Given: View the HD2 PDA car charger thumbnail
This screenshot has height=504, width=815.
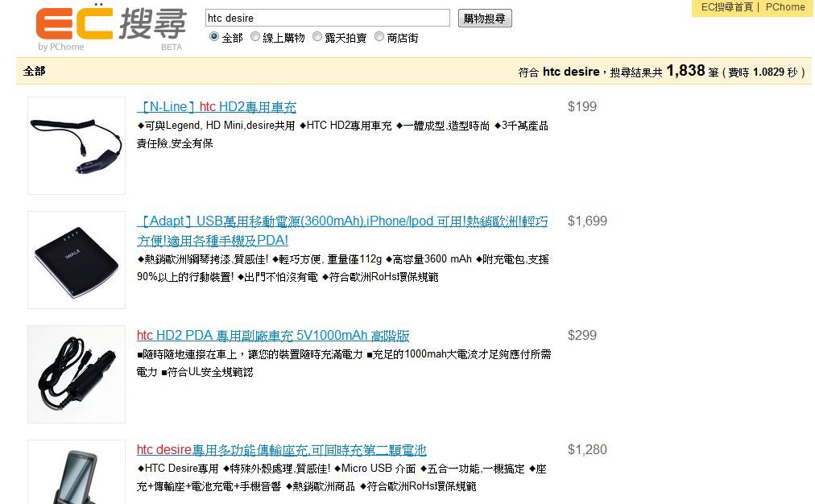Looking at the screenshot, I should [x=77, y=374].
